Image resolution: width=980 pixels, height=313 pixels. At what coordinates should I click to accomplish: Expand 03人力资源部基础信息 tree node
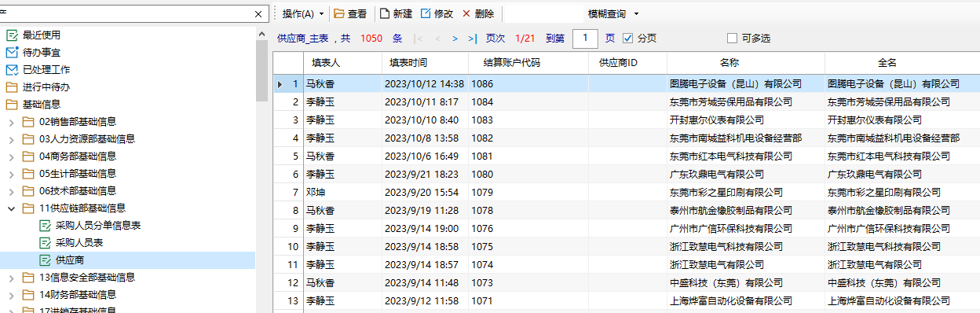click(12, 139)
